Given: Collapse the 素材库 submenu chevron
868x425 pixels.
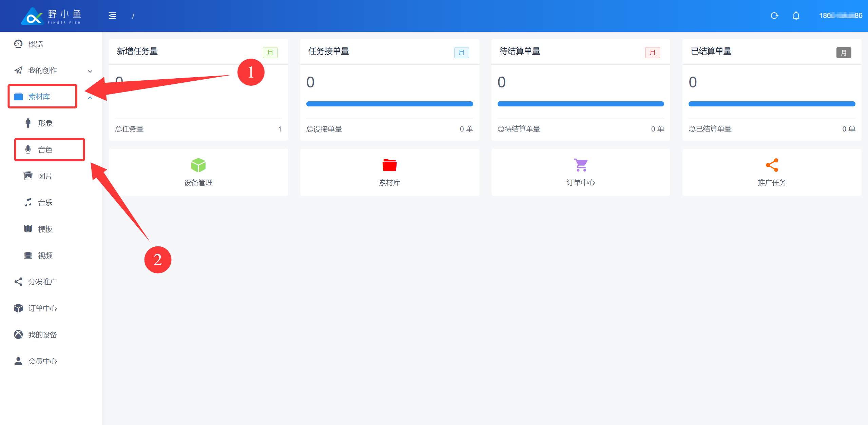Looking at the screenshot, I should (x=90, y=98).
